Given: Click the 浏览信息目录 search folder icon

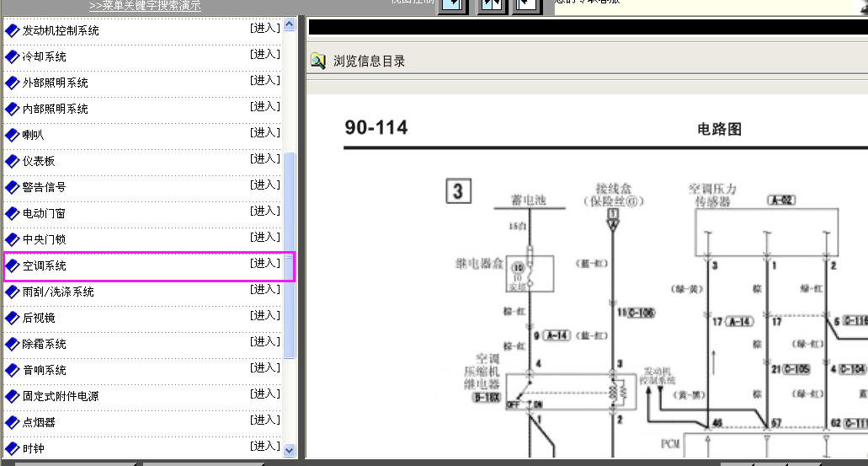Looking at the screenshot, I should (318, 61).
